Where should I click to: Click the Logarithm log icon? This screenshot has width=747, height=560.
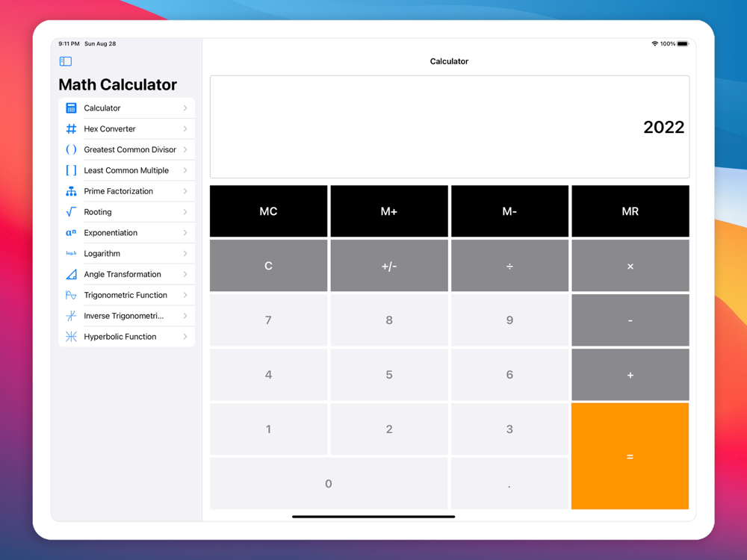71,253
